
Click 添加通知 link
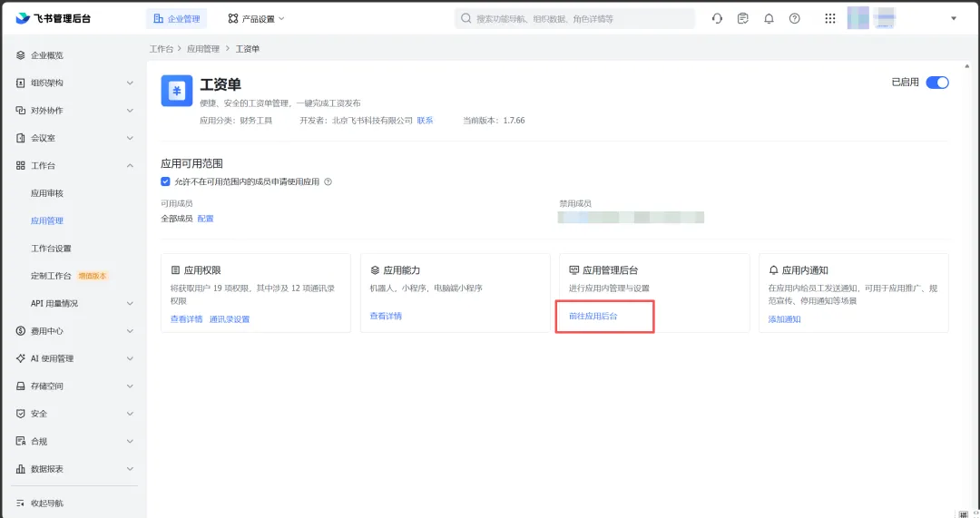pyautogui.click(x=784, y=319)
